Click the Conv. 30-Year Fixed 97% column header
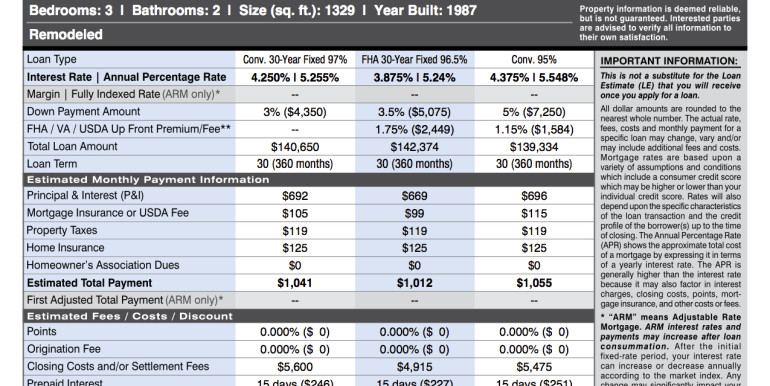The image size is (770, 386). point(295,60)
